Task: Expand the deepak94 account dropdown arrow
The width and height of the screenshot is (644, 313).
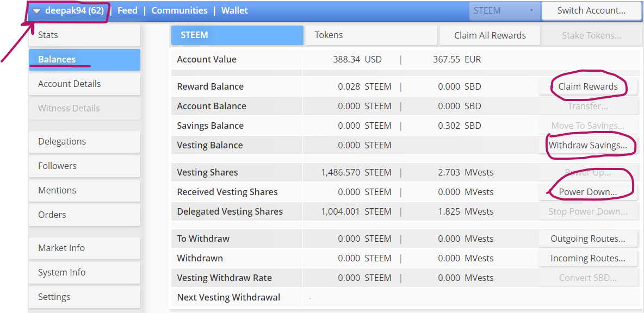Action: click(x=36, y=11)
